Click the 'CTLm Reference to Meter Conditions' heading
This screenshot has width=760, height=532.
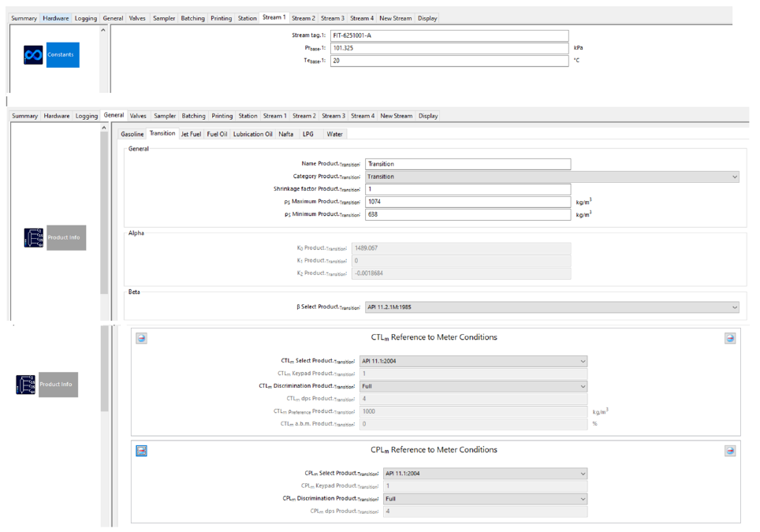[434, 337]
